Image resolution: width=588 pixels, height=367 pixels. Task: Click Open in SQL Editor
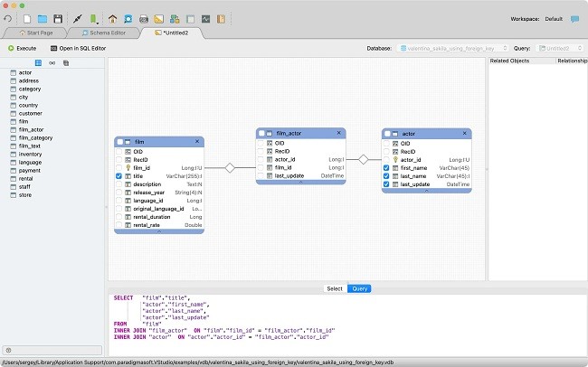79,47
